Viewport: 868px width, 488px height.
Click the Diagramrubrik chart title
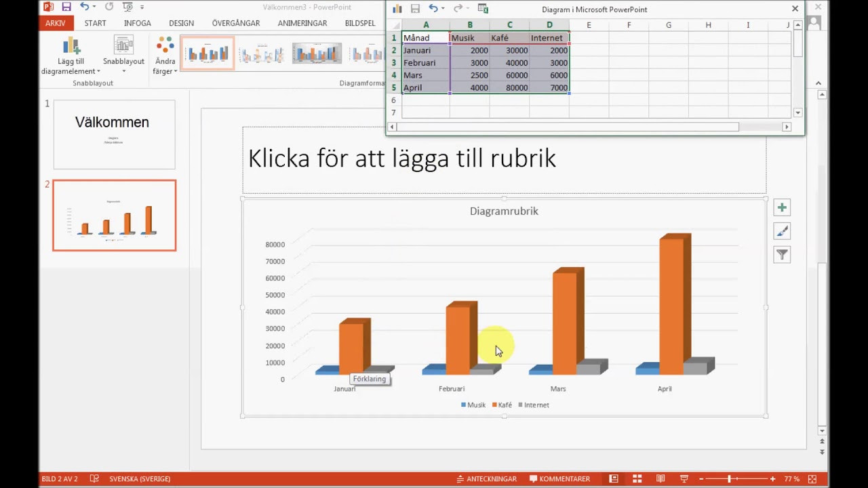pos(504,211)
